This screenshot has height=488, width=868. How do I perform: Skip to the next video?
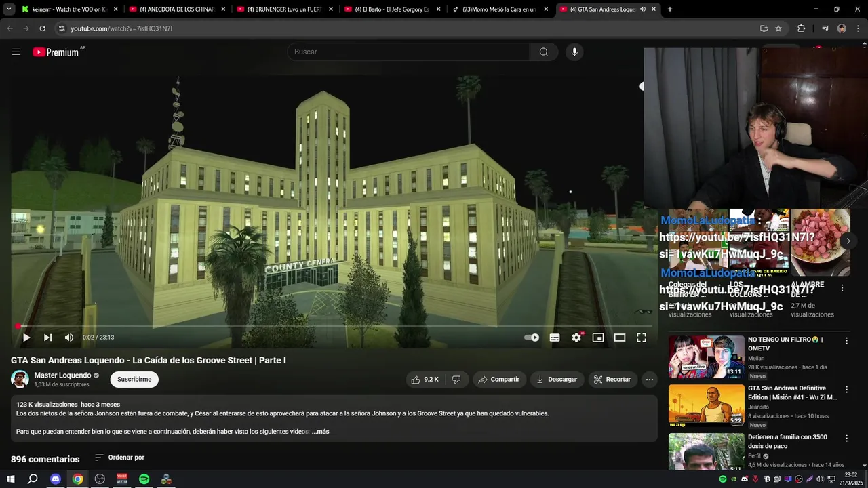[x=47, y=338]
